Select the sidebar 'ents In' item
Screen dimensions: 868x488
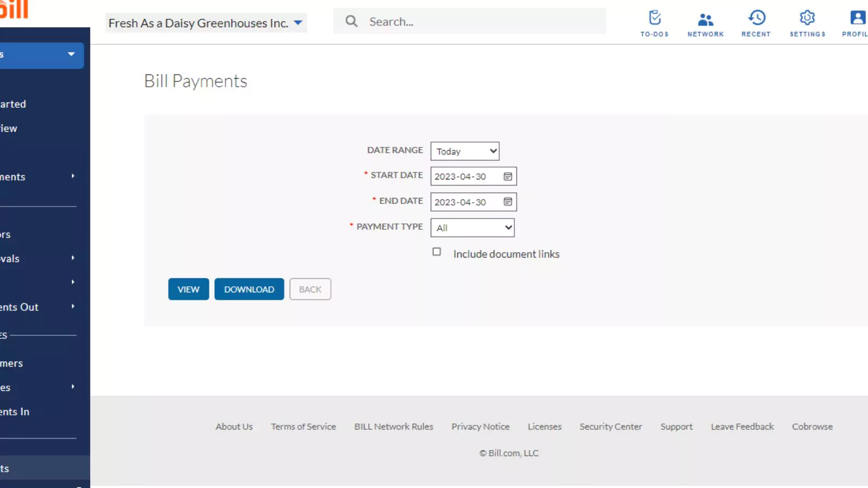15,412
